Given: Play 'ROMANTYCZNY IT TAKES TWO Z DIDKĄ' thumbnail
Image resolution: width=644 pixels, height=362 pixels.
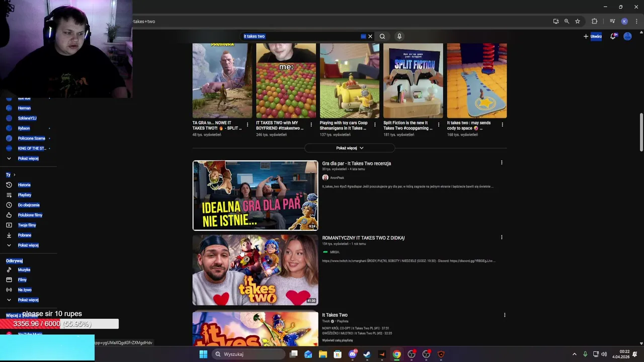Looking at the screenshot, I should pos(255,270).
